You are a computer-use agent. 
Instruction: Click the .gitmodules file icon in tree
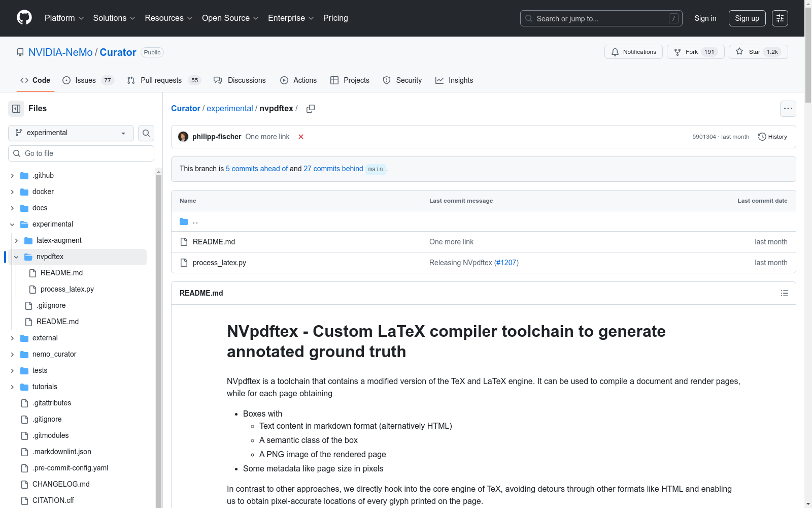point(24,436)
